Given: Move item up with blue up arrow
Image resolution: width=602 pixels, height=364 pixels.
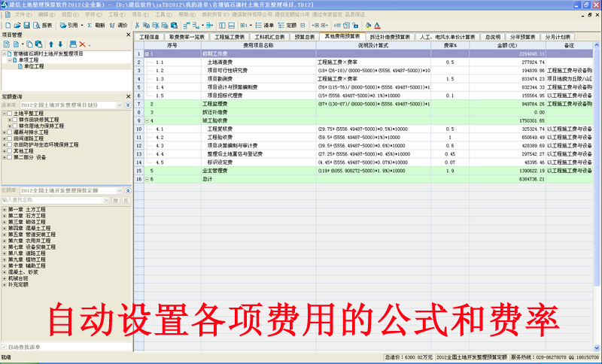Looking at the screenshot, I should [50, 44].
